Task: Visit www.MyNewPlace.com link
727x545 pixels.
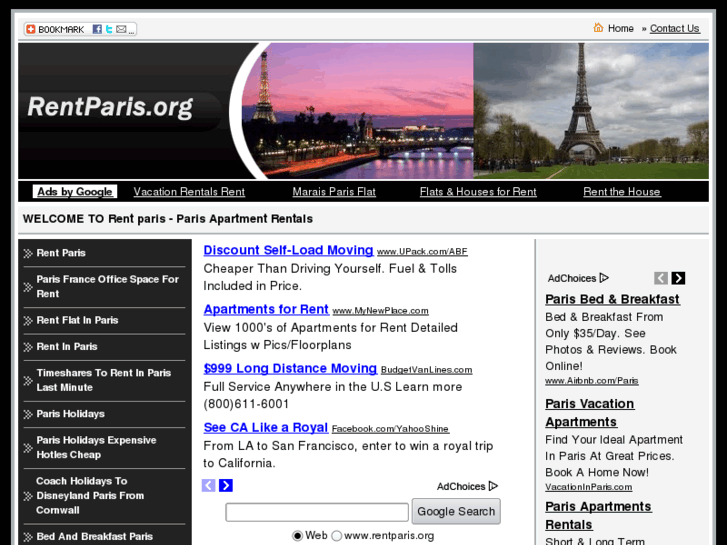Action: [x=380, y=310]
